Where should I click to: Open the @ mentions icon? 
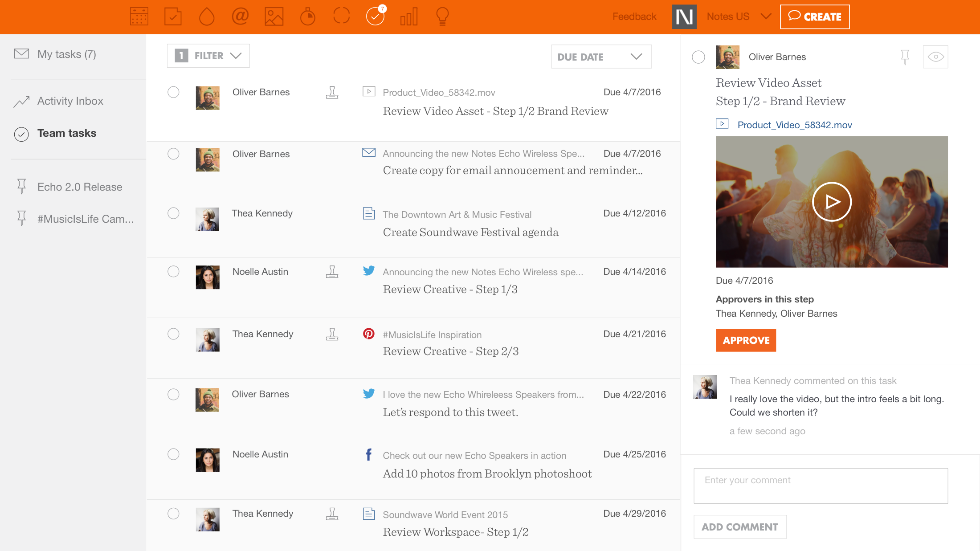[x=240, y=16]
